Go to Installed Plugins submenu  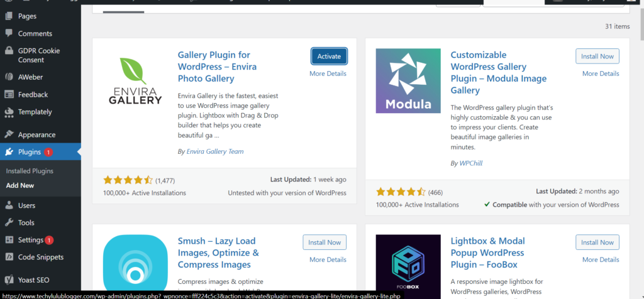[x=30, y=171]
